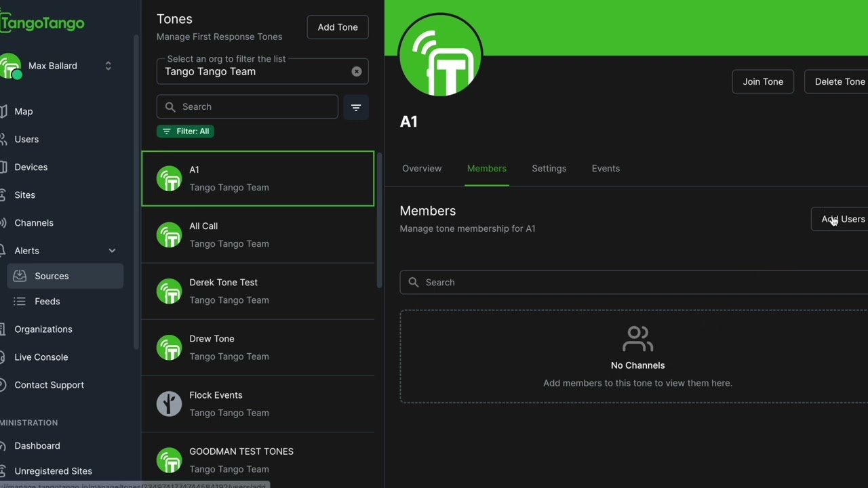Screen dimensions: 868x488
Task: Open the tone filter options icon
Action: 356,107
